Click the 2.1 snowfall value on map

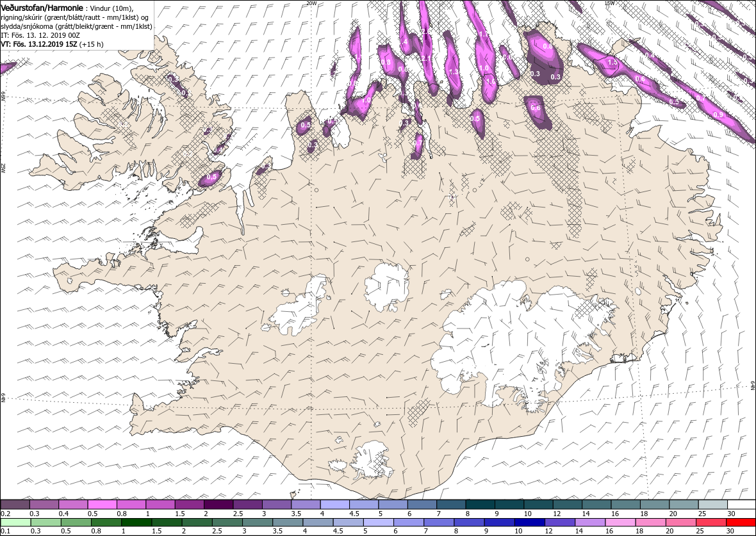coord(426,58)
